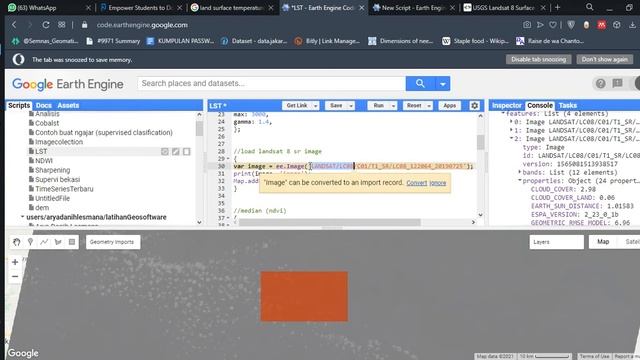Image resolution: width=640 pixels, height=360 pixels.
Task: Open Reset dropdown arrow
Action: click(x=429, y=106)
